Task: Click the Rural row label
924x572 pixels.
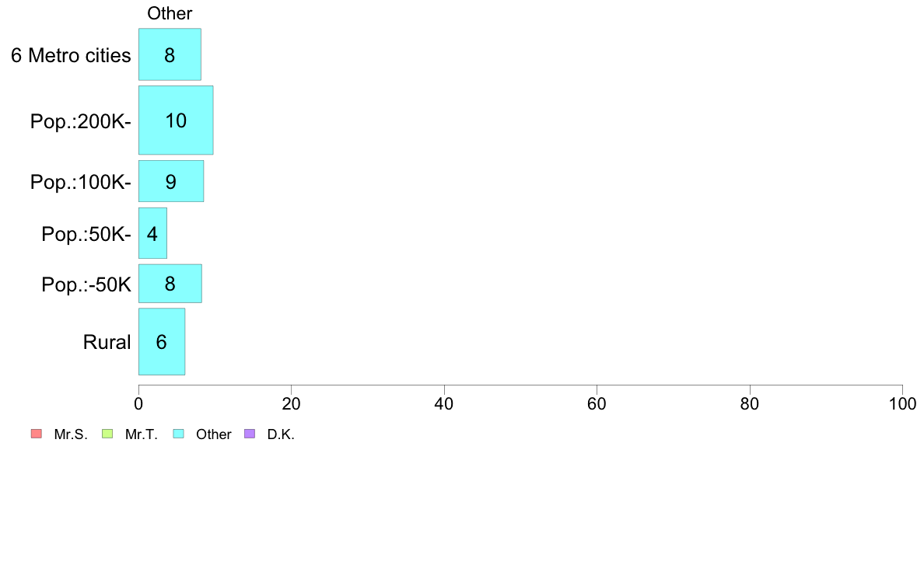Action: 107,342
